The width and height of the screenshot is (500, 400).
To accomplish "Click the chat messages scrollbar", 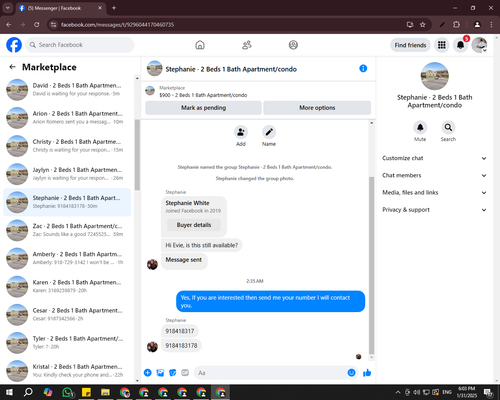I will [x=371, y=265].
